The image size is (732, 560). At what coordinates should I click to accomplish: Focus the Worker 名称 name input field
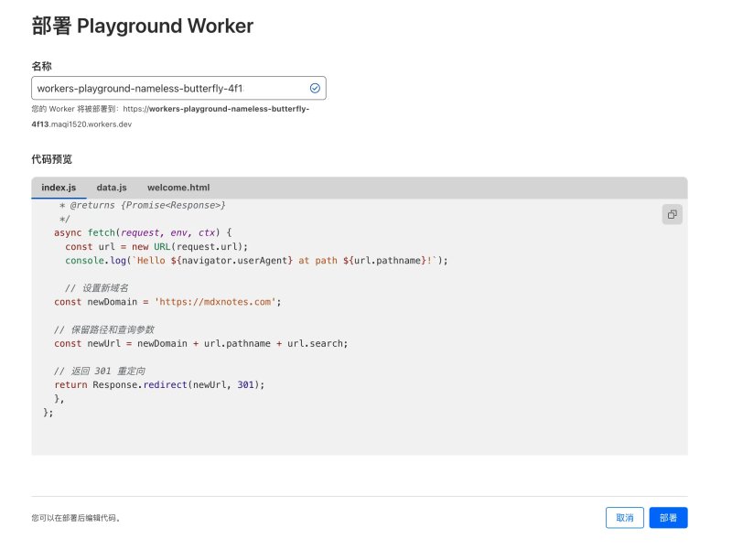click(x=178, y=88)
